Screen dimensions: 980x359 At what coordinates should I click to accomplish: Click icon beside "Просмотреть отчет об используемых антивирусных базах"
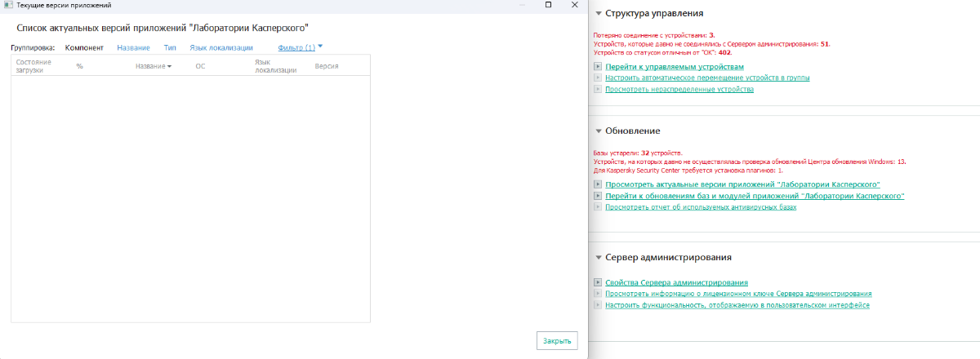click(598, 207)
